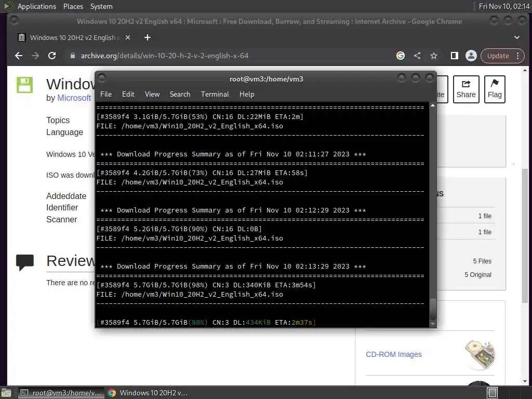
Task: Click the 5 Original link
Action: point(478,275)
